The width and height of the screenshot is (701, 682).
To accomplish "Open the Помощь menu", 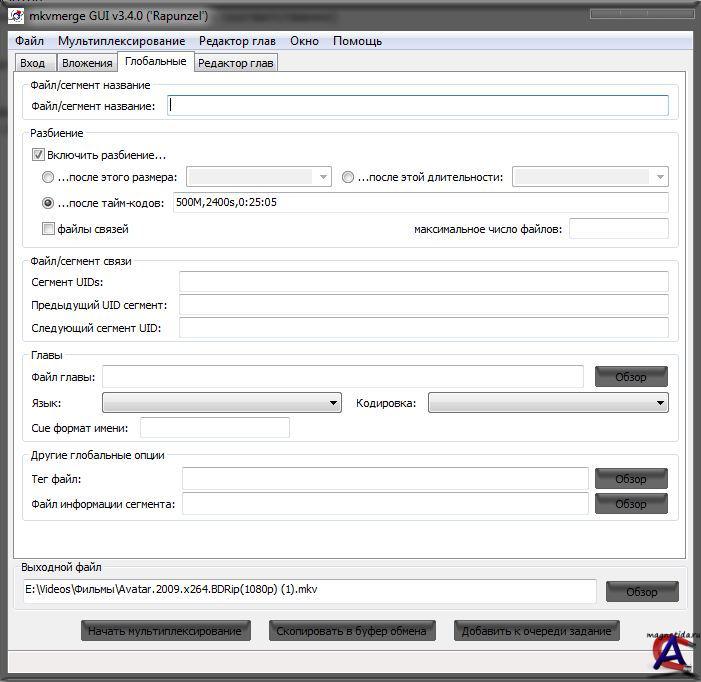I will 358,41.
